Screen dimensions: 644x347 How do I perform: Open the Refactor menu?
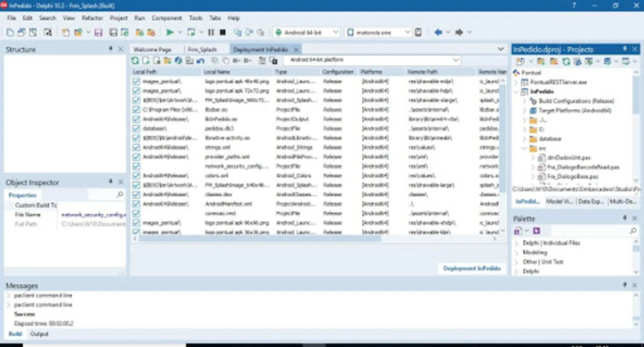coord(92,18)
